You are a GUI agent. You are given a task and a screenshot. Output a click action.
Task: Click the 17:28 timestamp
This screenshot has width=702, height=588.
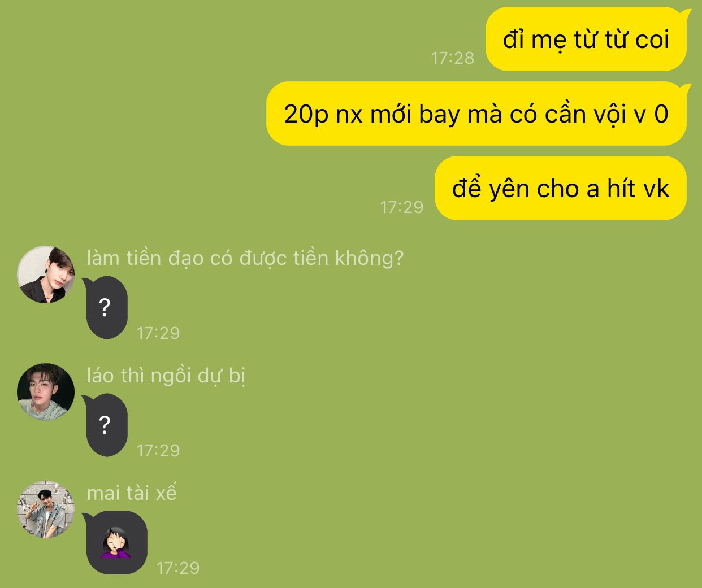click(x=453, y=58)
